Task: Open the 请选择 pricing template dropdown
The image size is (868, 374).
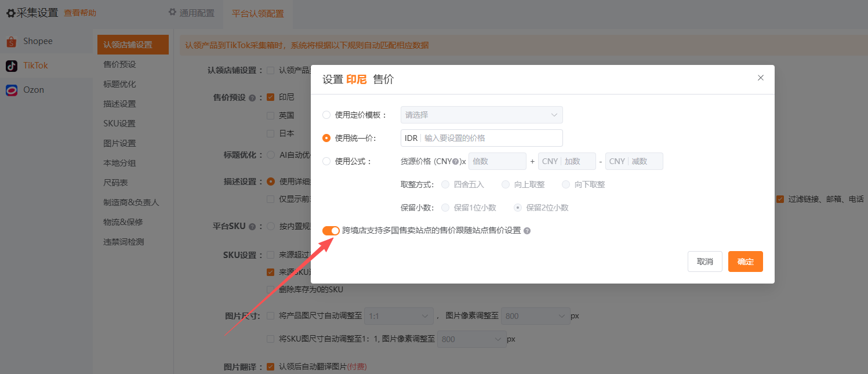Action: click(482, 115)
